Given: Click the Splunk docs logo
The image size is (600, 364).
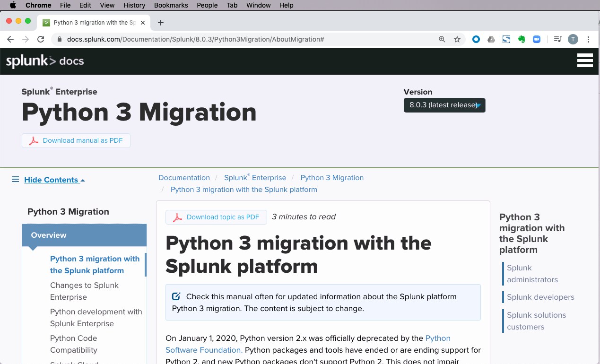Looking at the screenshot, I should coord(45,61).
